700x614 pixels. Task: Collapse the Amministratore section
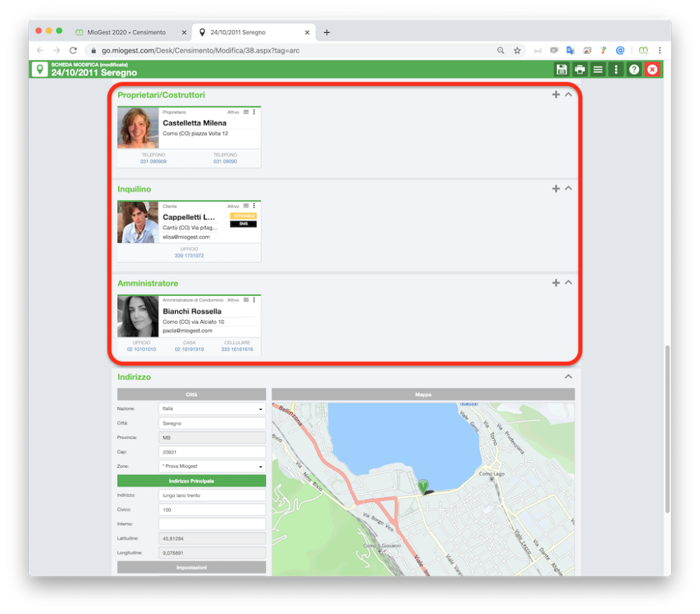568,282
